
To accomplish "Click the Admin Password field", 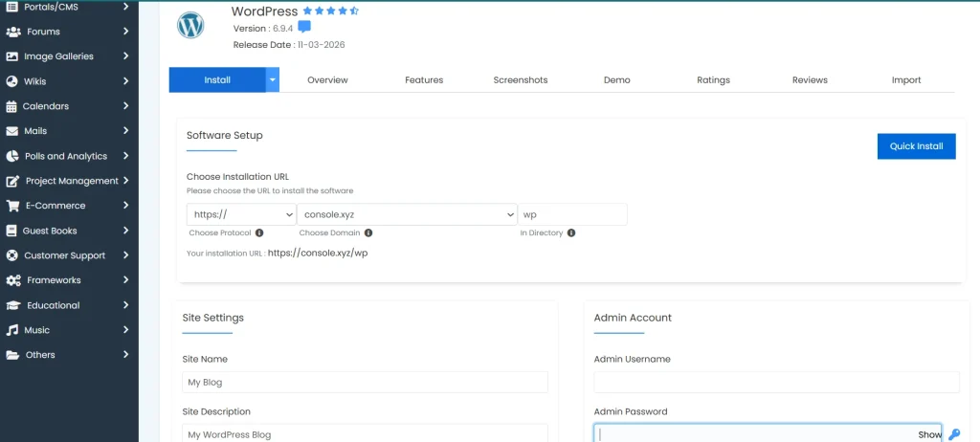I will point(768,433).
